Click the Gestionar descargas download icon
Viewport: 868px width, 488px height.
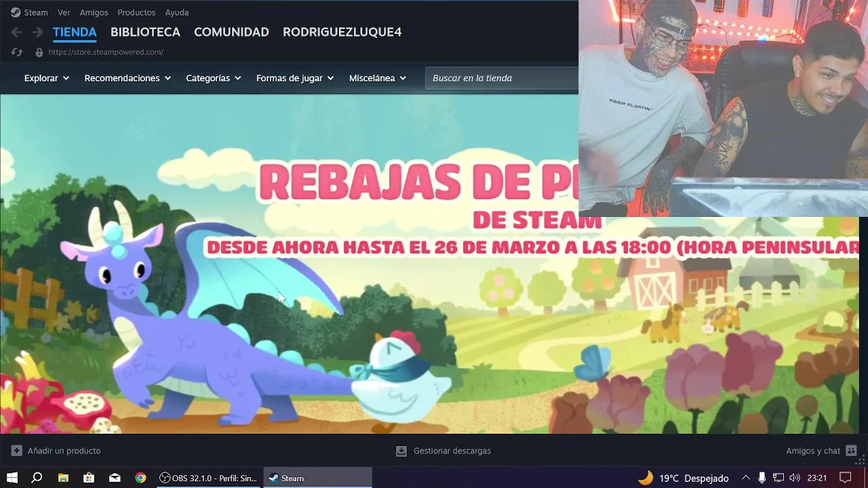tap(401, 451)
